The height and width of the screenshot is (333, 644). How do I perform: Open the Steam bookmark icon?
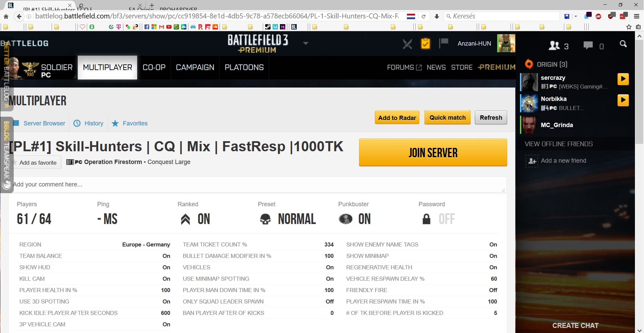coord(268,27)
